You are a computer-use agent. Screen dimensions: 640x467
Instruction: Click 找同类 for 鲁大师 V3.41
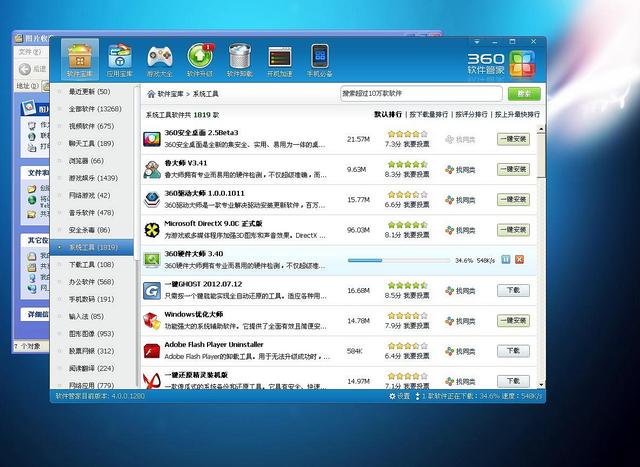[460, 170]
